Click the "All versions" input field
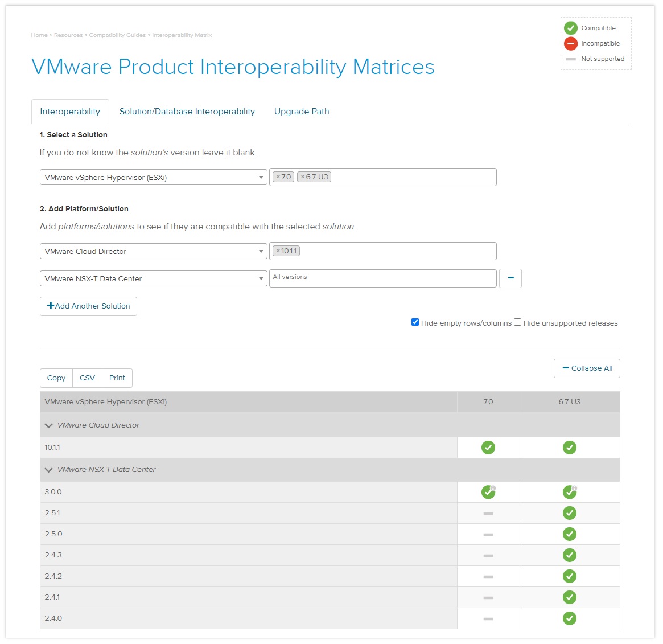Viewport: 663px width, 644px height. tap(382, 278)
